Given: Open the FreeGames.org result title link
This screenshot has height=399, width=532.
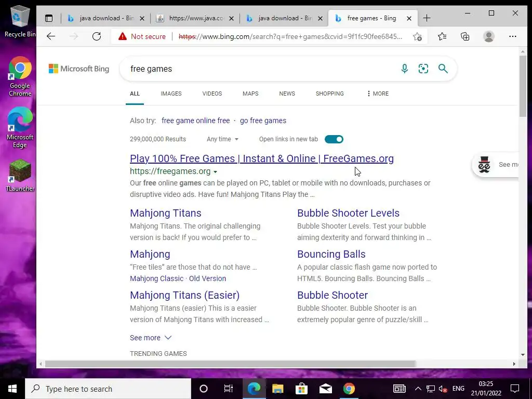Looking at the screenshot, I should [x=262, y=158].
